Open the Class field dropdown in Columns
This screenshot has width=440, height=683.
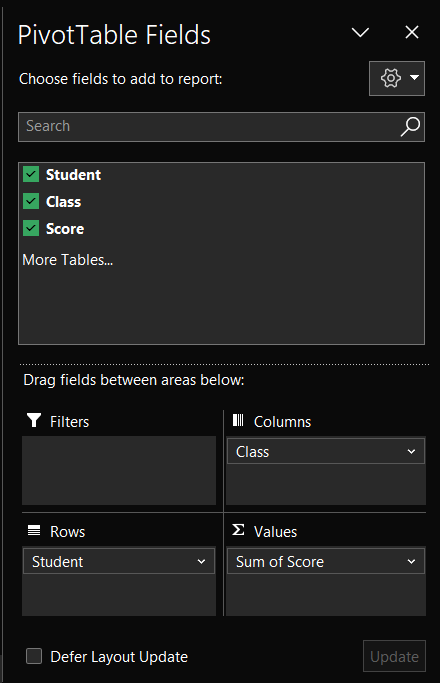[411, 452]
